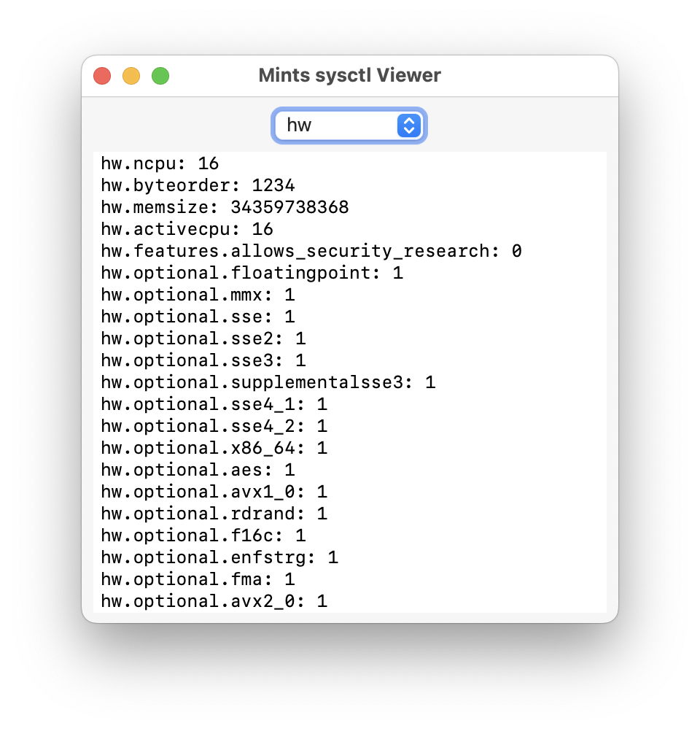Place cursor on hw.optional.rdrand line

click(x=214, y=514)
